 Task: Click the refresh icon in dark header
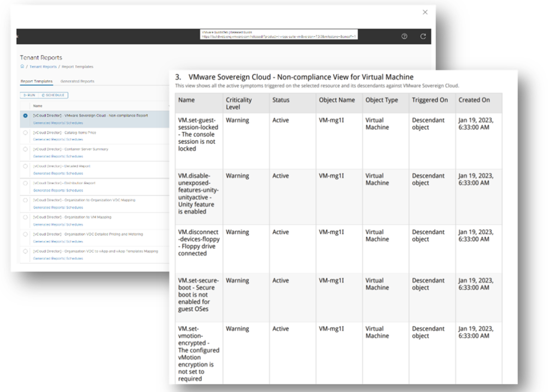(422, 36)
